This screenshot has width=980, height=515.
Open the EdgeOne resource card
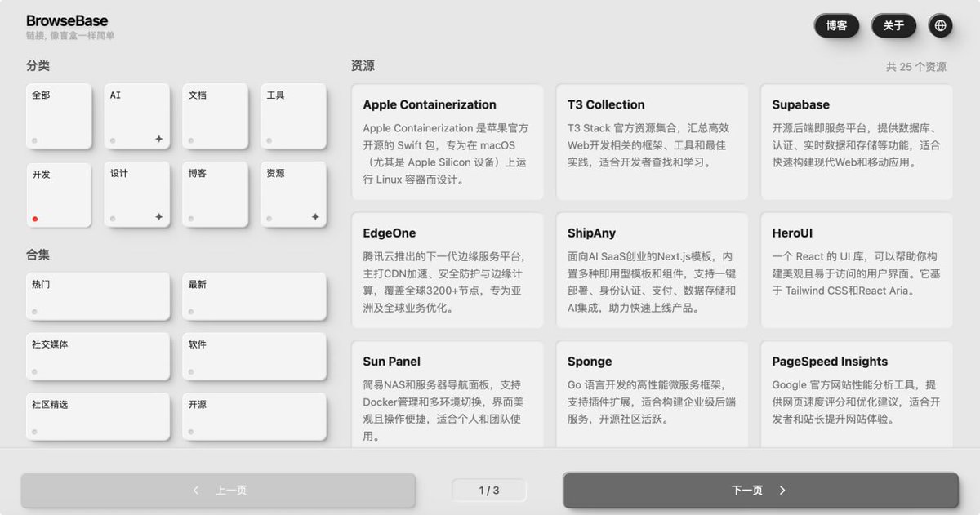point(448,269)
